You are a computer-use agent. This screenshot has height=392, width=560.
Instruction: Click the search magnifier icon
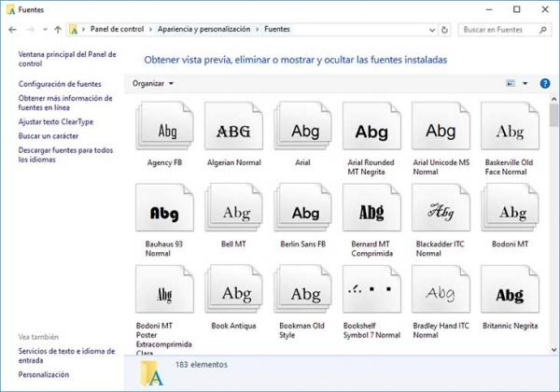pyautogui.click(x=543, y=30)
